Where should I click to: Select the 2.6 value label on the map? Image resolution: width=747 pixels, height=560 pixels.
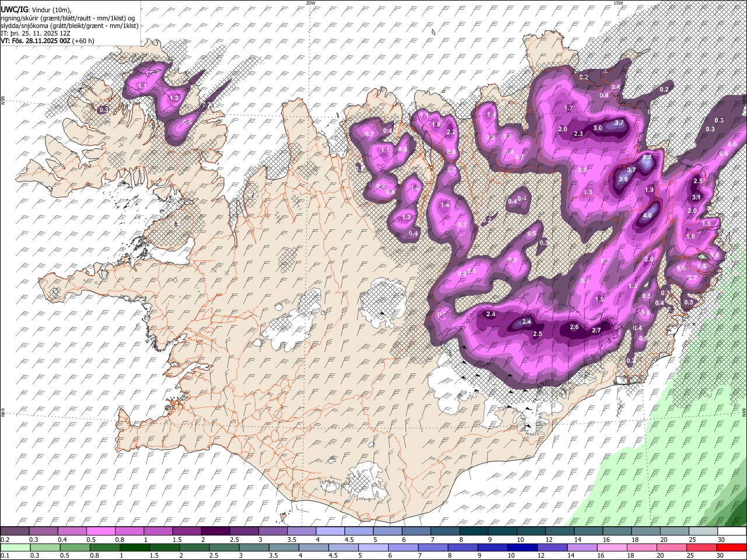(574, 327)
